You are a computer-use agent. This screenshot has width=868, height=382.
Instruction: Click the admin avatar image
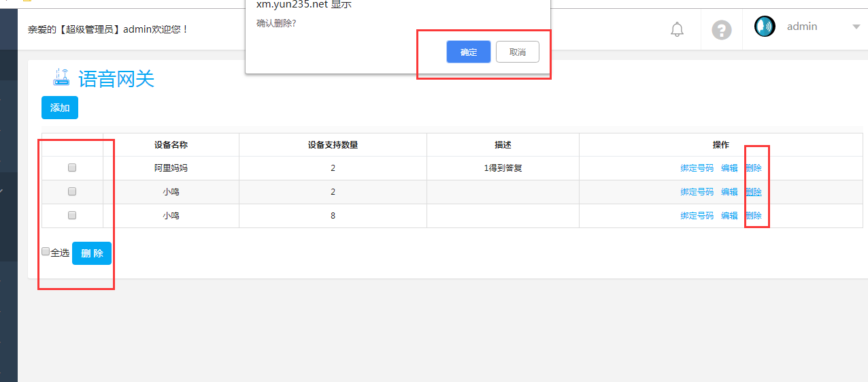765,27
